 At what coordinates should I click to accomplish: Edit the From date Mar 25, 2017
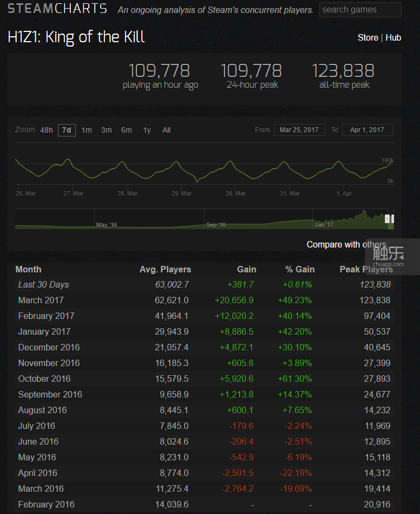pyautogui.click(x=299, y=130)
